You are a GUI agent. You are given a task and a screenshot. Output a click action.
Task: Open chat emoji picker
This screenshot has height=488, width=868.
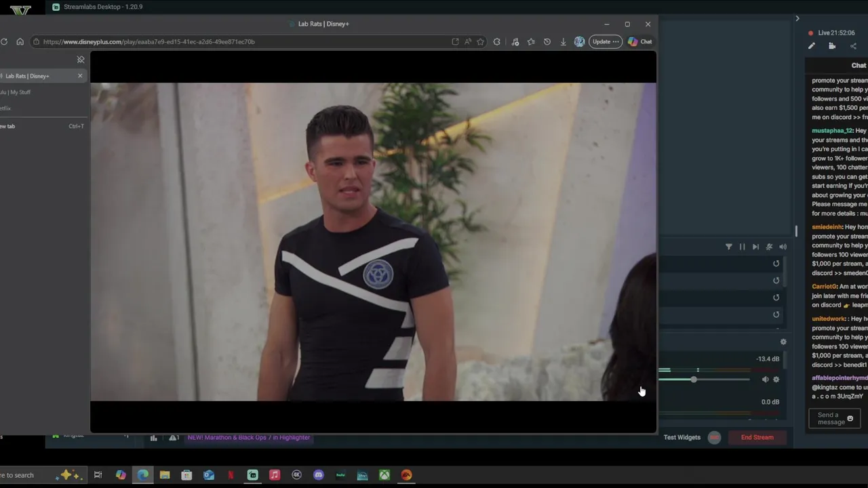(850, 419)
